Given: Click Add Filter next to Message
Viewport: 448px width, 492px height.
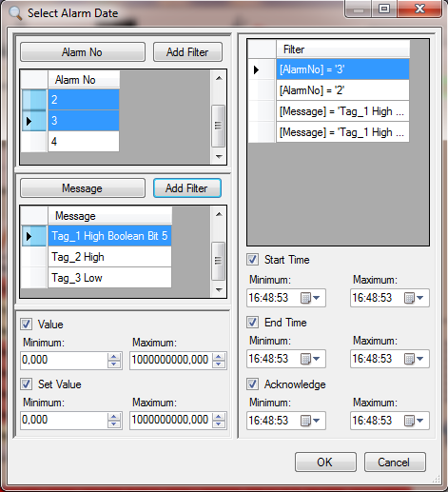Looking at the screenshot, I should (x=187, y=188).
